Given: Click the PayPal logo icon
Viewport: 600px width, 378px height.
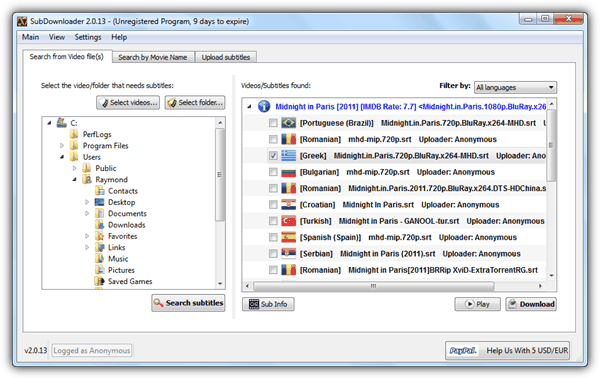Looking at the screenshot, I should click(x=463, y=350).
